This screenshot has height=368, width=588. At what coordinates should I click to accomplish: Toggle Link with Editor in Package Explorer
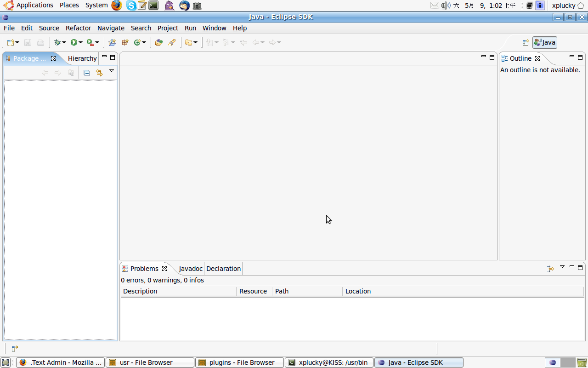pos(99,73)
